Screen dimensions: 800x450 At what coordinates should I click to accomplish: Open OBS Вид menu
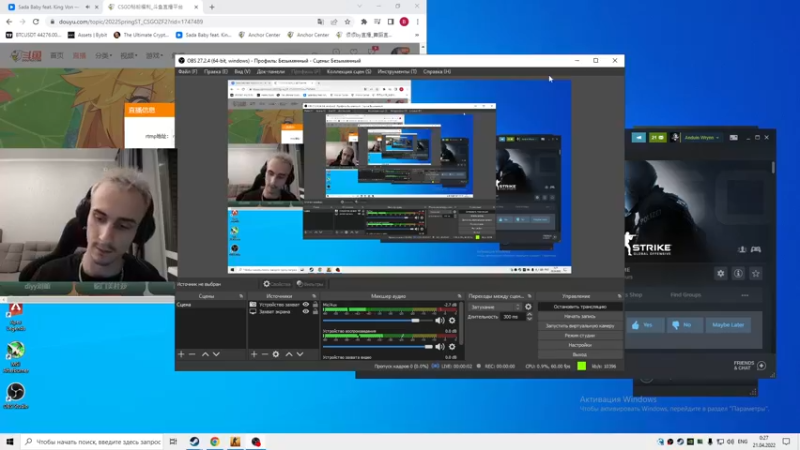(242, 72)
